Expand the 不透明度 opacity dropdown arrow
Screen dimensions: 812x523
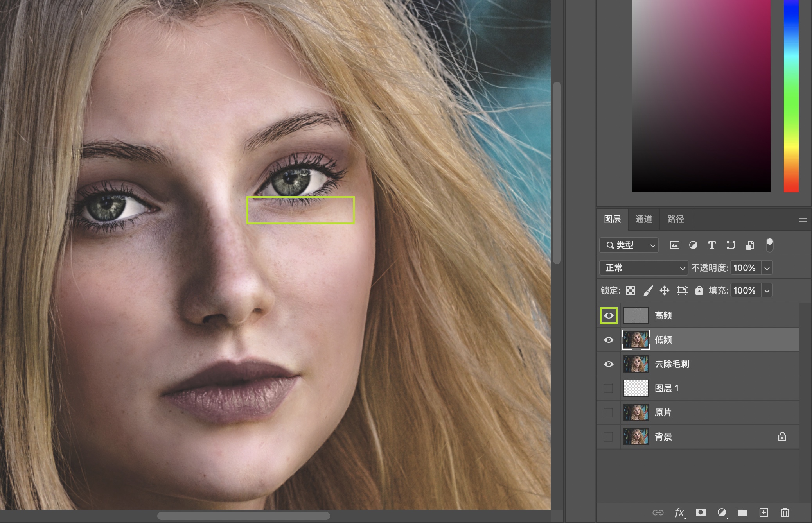click(767, 268)
